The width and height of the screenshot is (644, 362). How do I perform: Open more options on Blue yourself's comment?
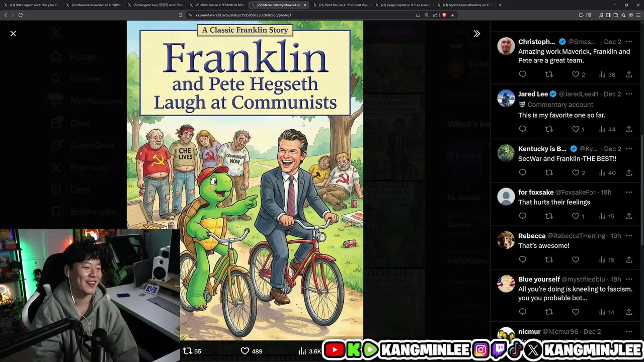(x=629, y=280)
